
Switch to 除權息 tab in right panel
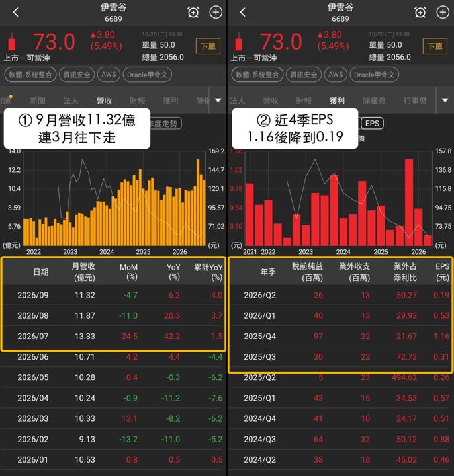[x=374, y=100]
